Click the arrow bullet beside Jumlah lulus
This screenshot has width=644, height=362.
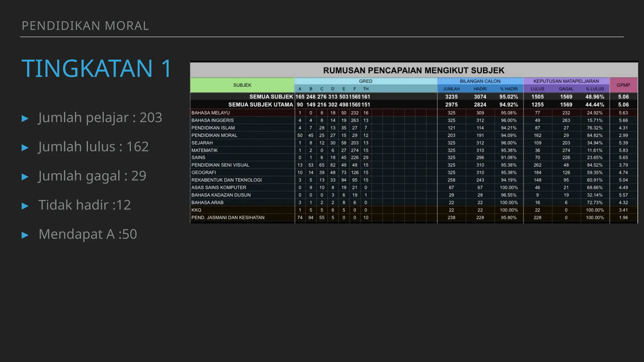(25, 148)
